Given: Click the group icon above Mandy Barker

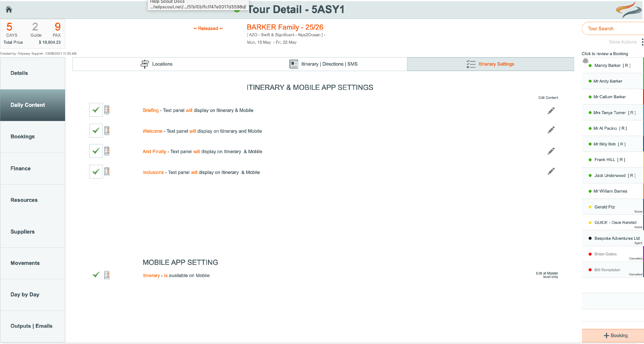Looking at the screenshot, I should 585,61.
